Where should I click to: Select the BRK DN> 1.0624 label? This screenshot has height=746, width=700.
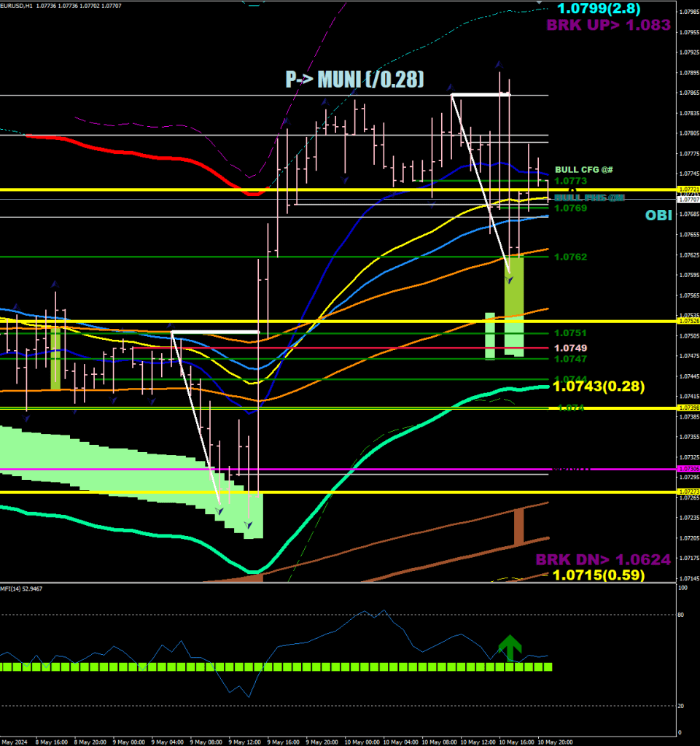pos(603,560)
